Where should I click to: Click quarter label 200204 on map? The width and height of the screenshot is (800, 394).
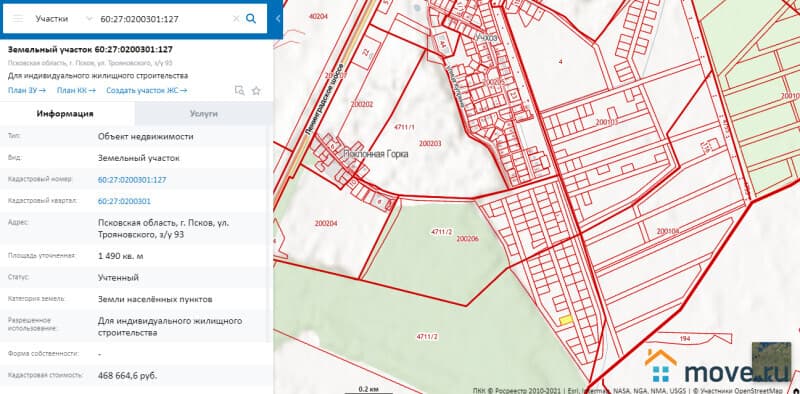[326, 223]
